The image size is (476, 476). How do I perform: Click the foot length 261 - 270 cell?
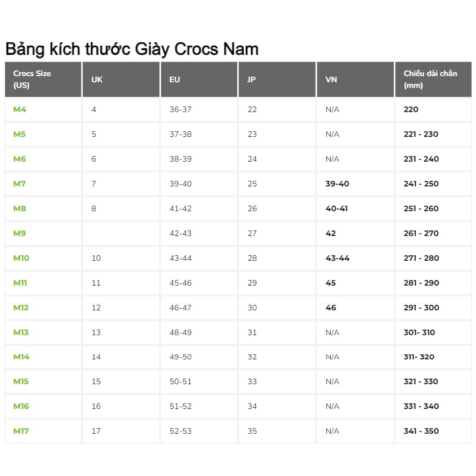(x=433, y=233)
